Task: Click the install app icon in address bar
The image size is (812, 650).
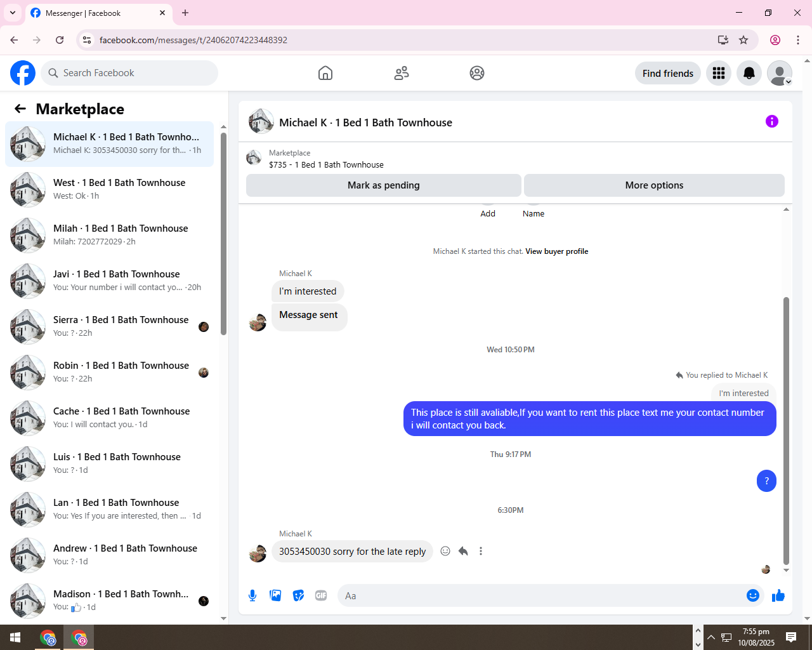Action: click(723, 40)
